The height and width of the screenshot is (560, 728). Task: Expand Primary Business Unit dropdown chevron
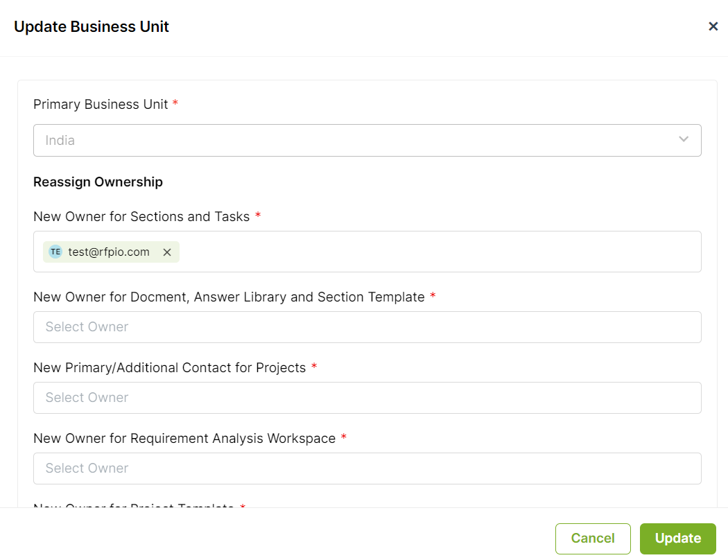coord(684,139)
